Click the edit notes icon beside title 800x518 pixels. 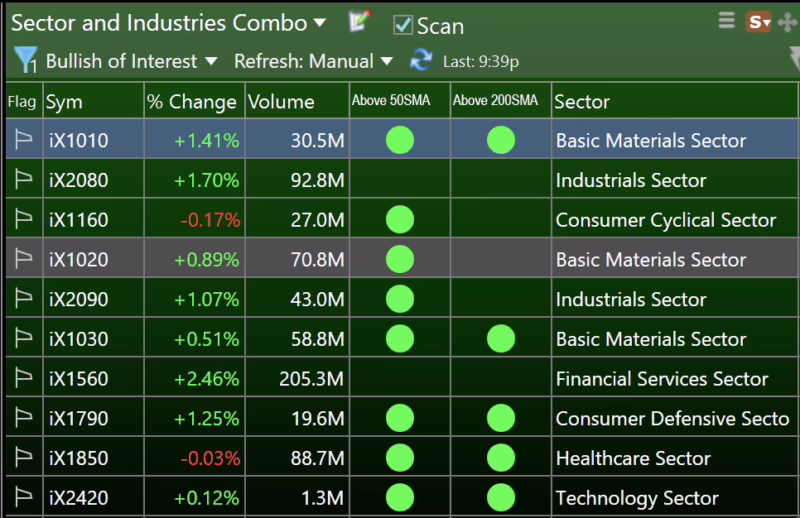pyautogui.click(x=359, y=22)
